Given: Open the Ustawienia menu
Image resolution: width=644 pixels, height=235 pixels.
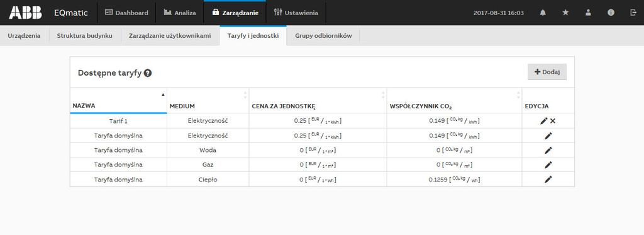Looking at the screenshot, I should [x=296, y=13].
